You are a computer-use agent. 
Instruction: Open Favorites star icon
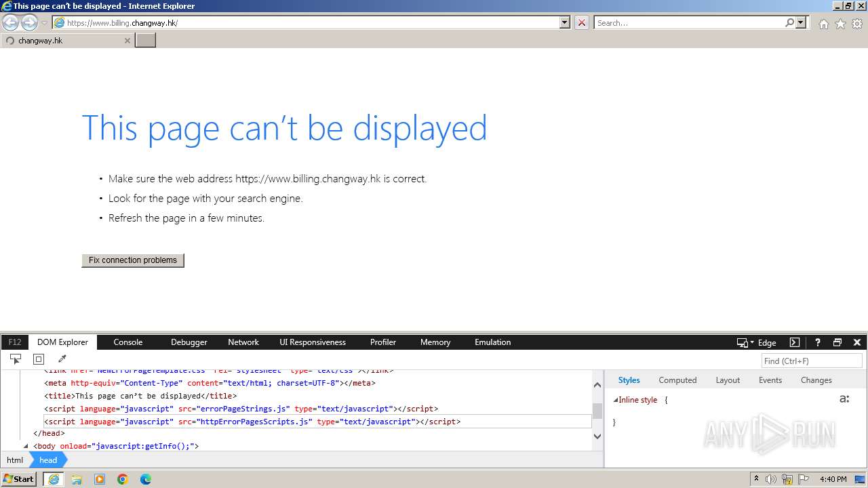point(840,24)
